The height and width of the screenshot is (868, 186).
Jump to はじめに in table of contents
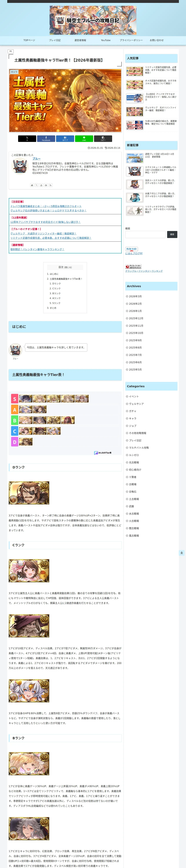(54, 274)
